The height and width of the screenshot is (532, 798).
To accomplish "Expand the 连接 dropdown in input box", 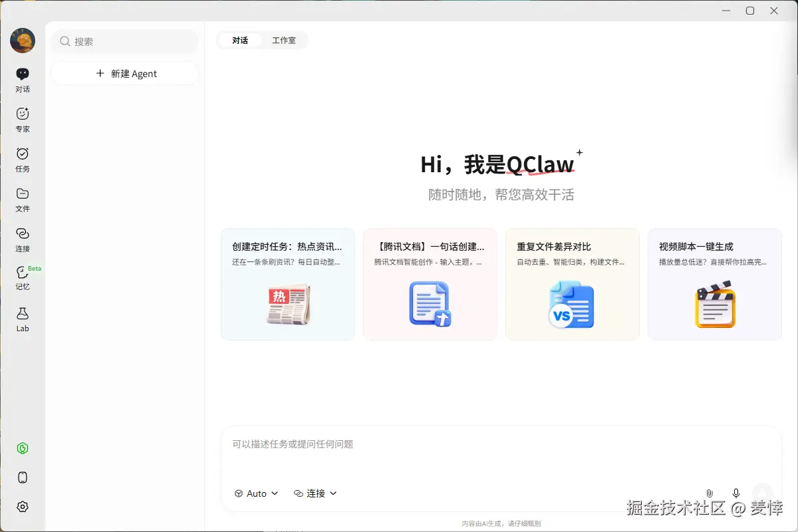I will [315, 493].
